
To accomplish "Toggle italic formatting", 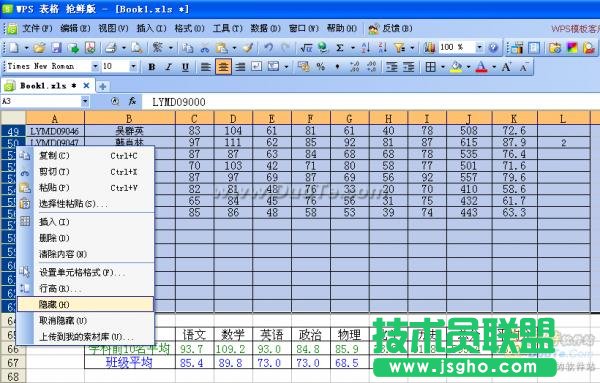I will coord(168,67).
